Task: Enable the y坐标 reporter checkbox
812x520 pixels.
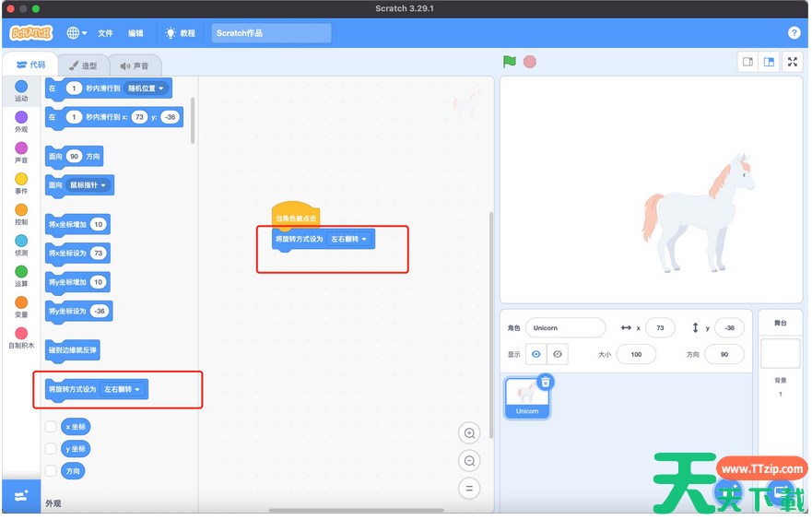Action: pos(51,449)
